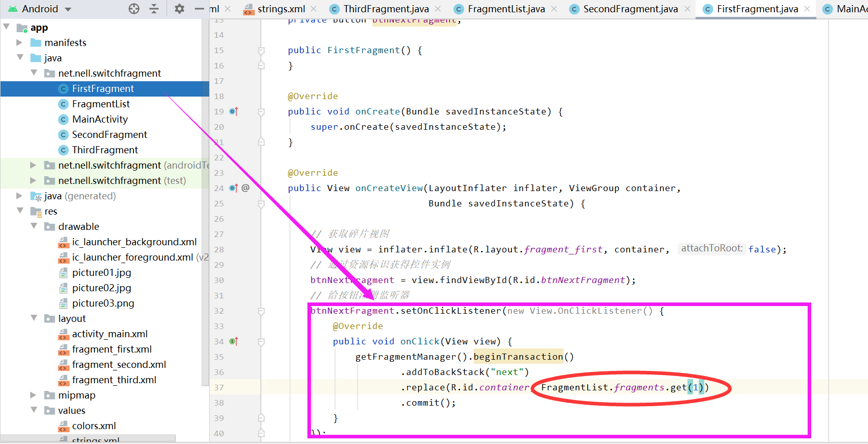The height and width of the screenshot is (444, 868).
Task: Collapse the layout folder arrow
Action: (x=34, y=318)
